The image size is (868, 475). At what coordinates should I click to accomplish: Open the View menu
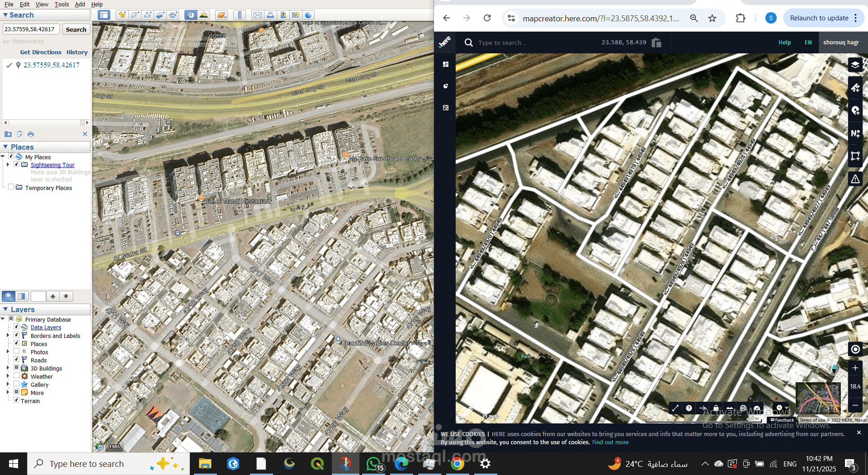coord(42,4)
